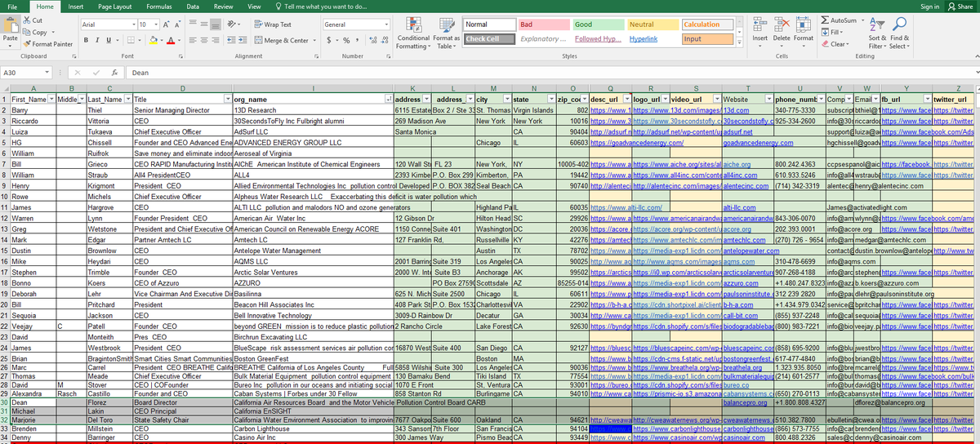Image resolution: width=980 pixels, height=444 pixels.
Task: Open the Title column filter dropdown
Action: [x=226, y=99]
